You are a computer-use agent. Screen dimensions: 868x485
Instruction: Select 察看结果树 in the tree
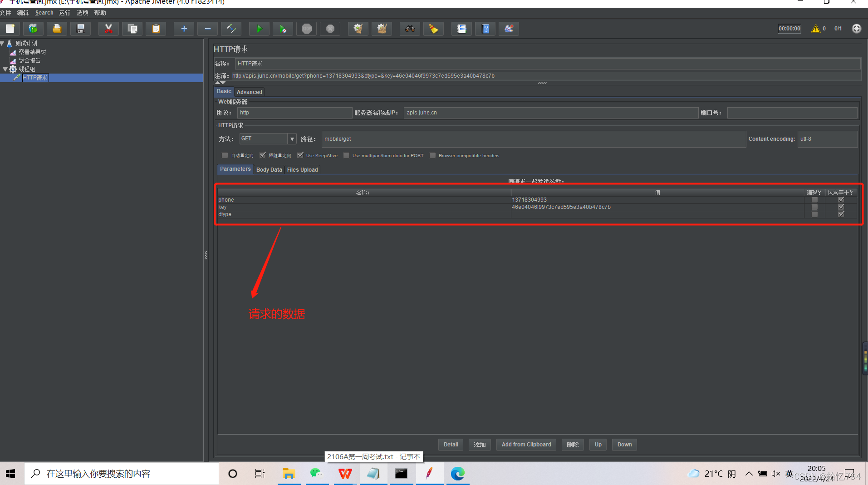point(32,52)
